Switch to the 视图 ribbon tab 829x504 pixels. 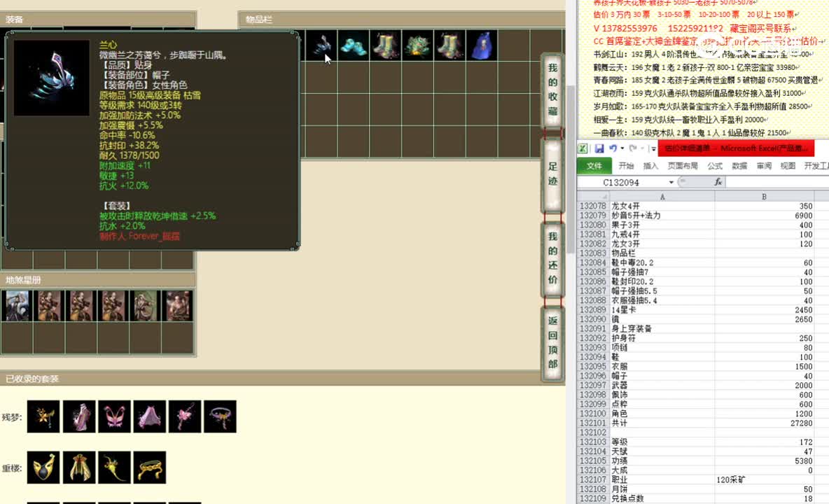(x=788, y=166)
